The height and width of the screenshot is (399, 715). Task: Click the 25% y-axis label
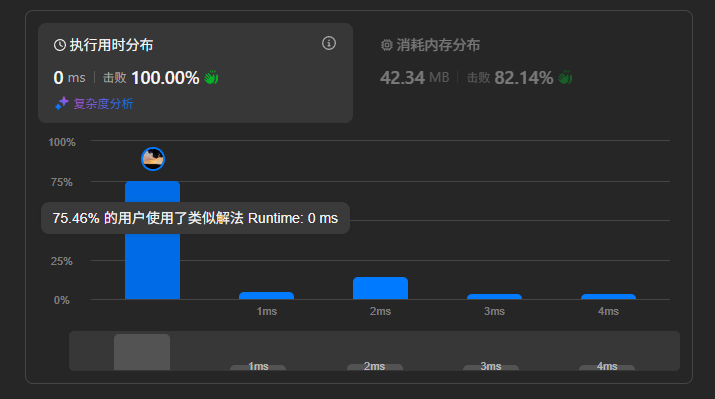(62, 261)
